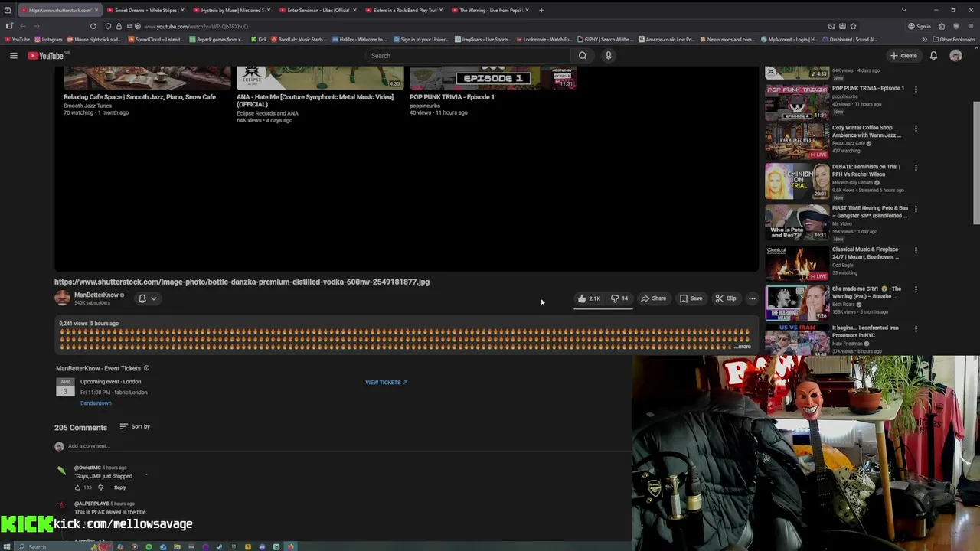Reply to the @OwlettMC comment

[120, 487]
